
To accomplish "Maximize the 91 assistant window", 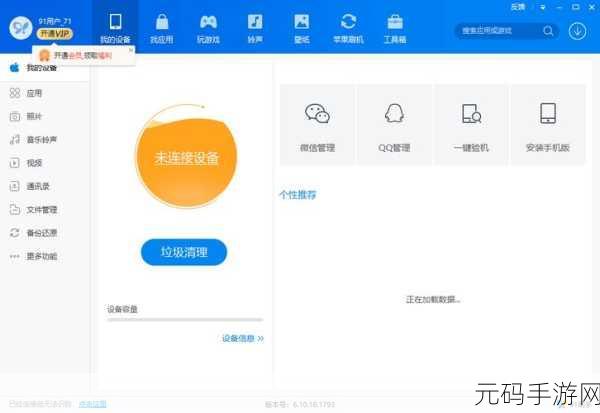I will pyautogui.click(x=576, y=7).
